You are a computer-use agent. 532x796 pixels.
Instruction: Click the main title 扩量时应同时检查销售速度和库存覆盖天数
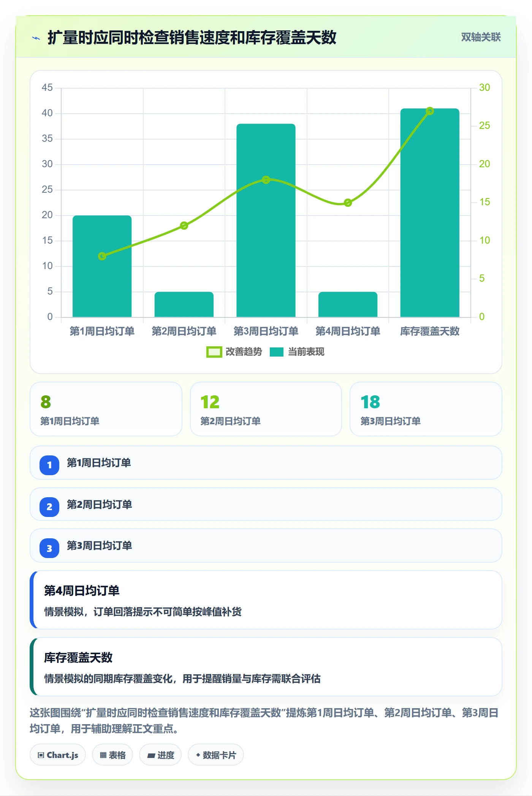[x=192, y=38]
